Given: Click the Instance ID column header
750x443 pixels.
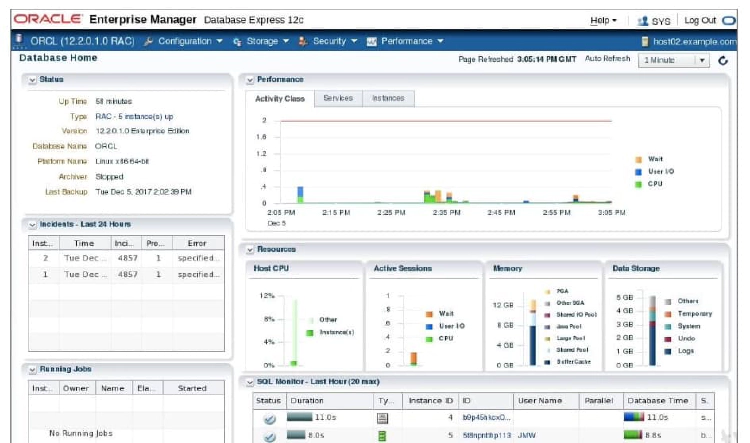Looking at the screenshot, I should 430,401.
